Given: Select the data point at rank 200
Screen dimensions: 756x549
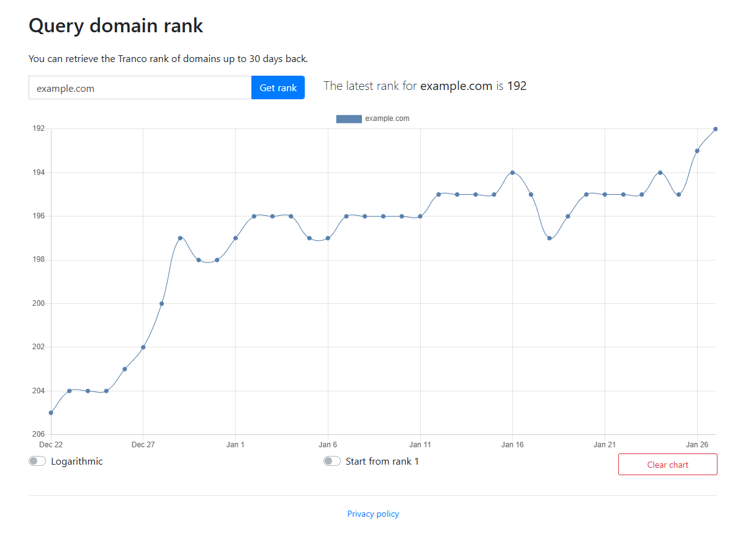Looking at the screenshot, I should (161, 303).
